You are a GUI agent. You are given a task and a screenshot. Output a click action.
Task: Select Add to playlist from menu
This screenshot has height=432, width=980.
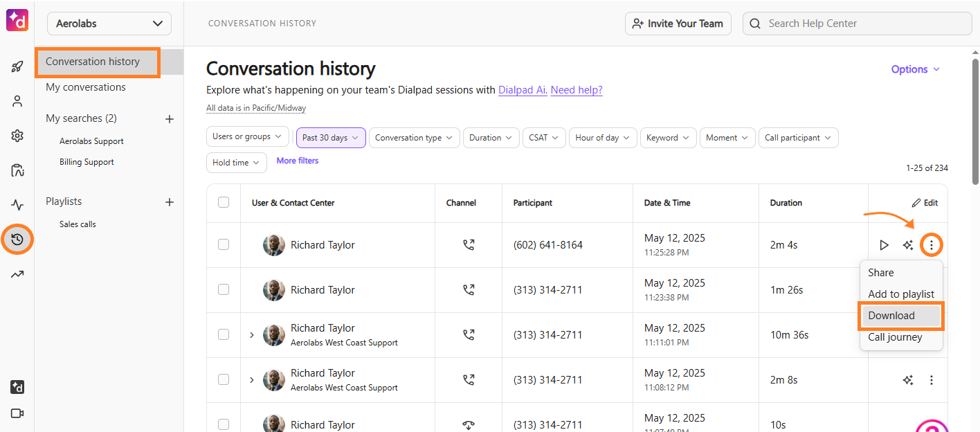point(901,294)
